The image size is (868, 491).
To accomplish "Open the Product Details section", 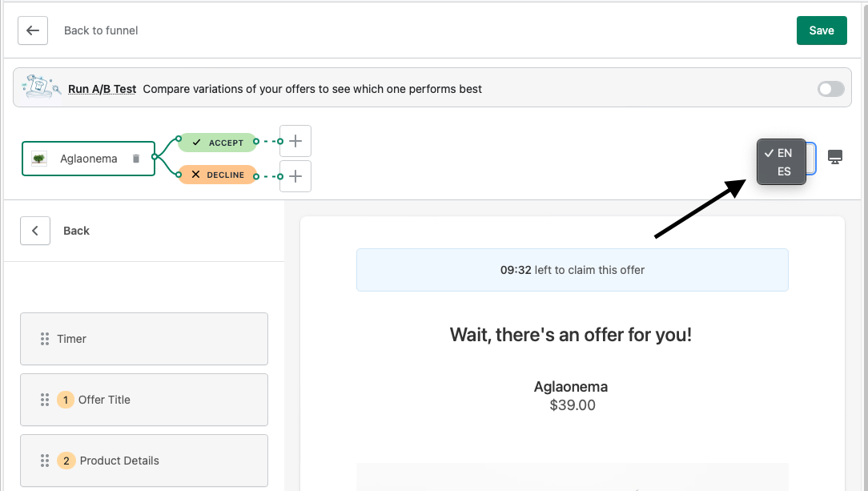I will point(144,461).
